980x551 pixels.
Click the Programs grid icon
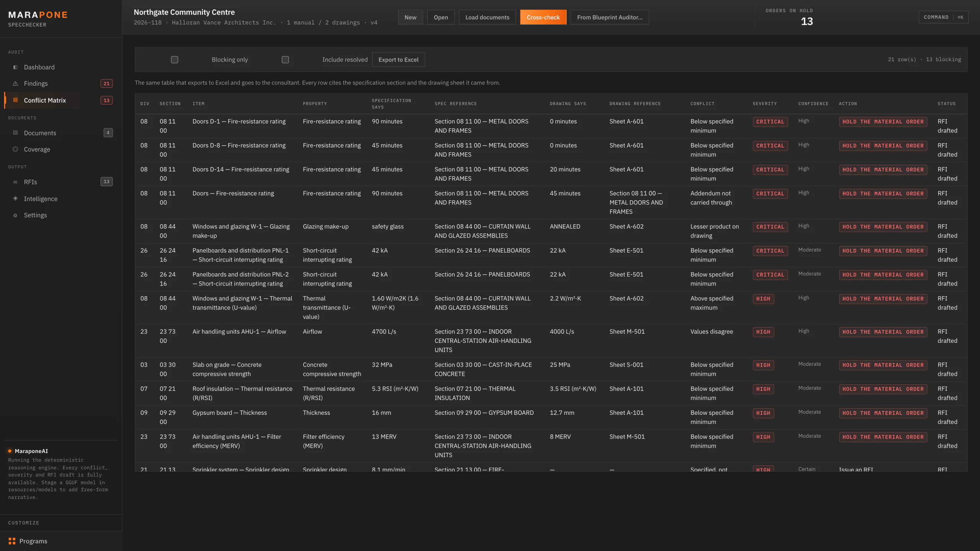12,541
